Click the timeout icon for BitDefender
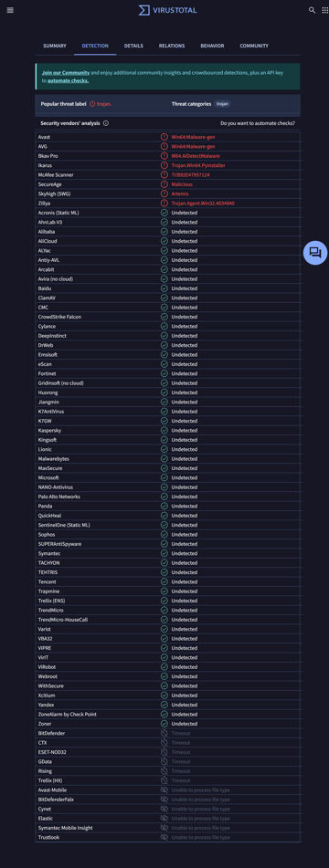The width and height of the screenshot is (329, 868). (x=164, y=733)
